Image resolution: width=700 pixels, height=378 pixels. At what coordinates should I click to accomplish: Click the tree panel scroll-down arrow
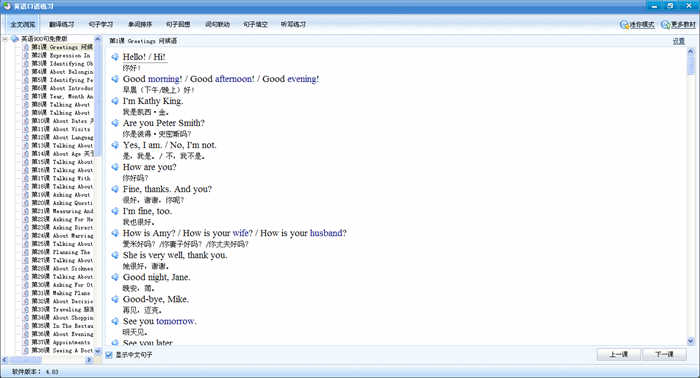click(x=98, y=351)
